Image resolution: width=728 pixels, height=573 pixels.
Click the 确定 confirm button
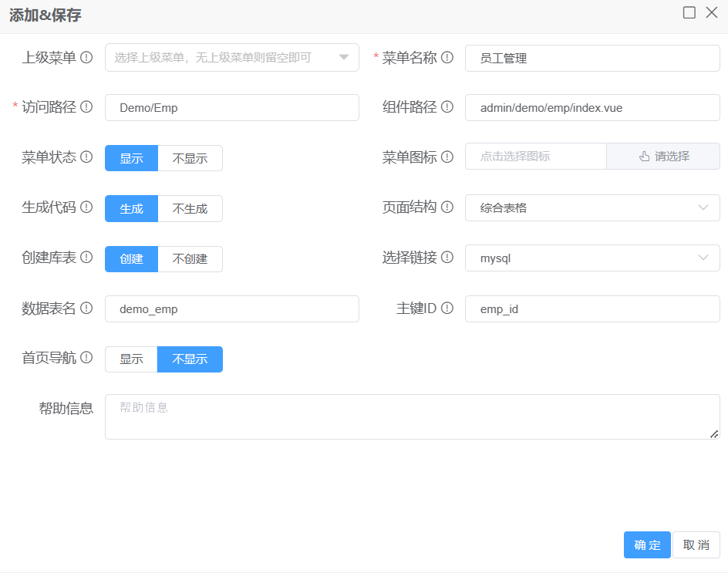point(647,544)
